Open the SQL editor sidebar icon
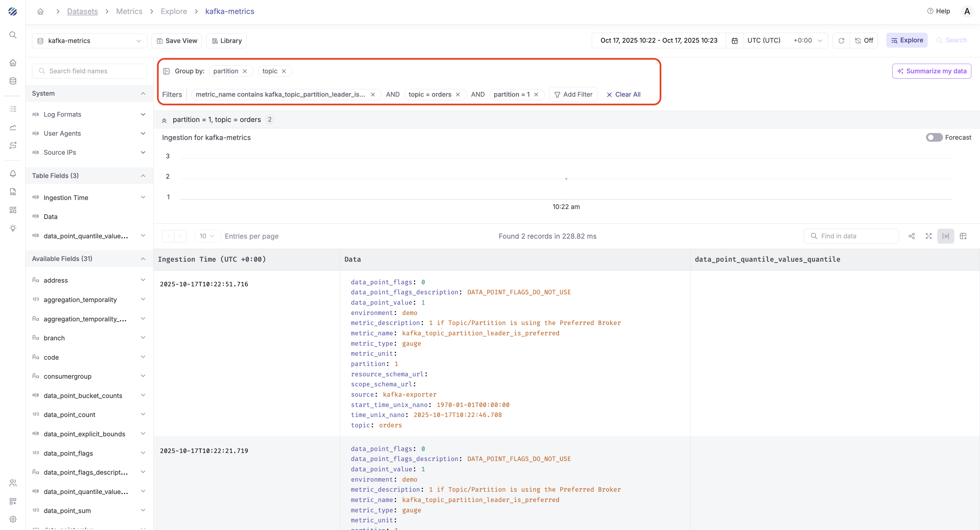Image resolution: width=980 pixels, height=530 pixels. [x=13, y=192]
